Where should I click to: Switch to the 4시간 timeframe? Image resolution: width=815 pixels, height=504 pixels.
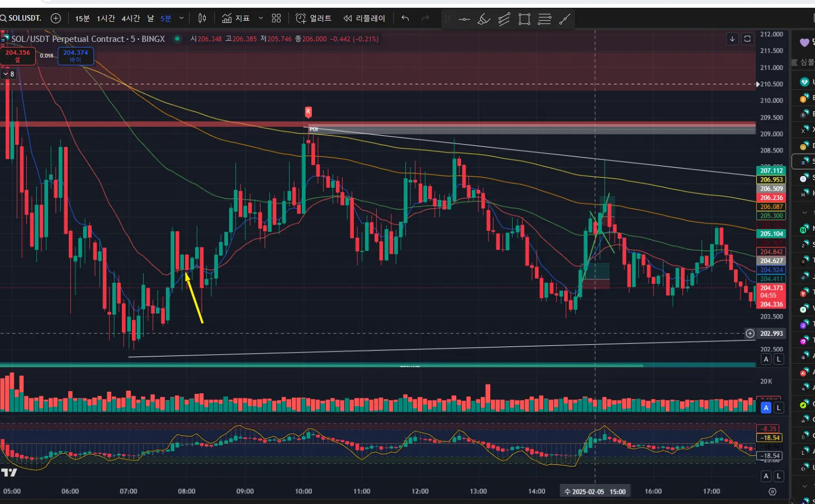click(x=131, y=18)
